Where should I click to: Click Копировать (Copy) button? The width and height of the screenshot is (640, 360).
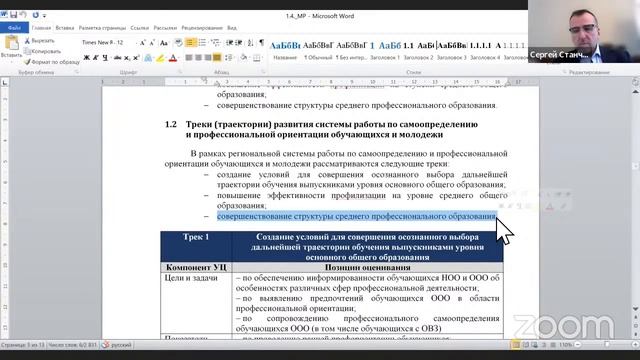(42, 51)
